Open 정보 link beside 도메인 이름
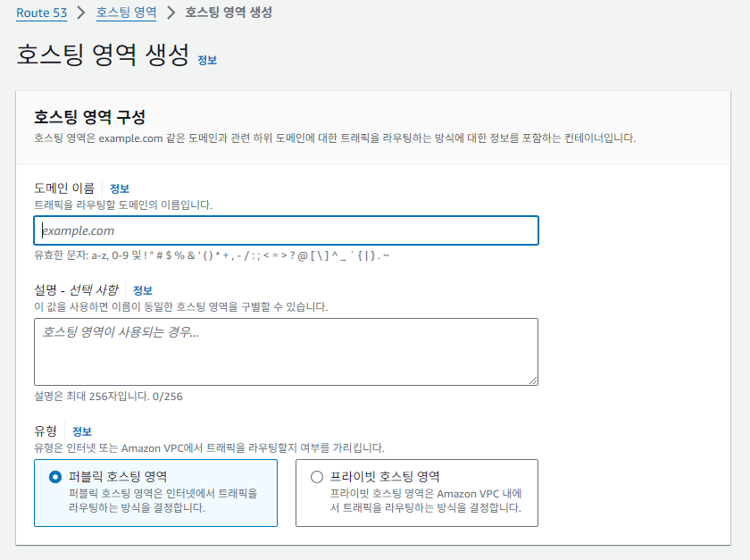This screenshot has width=750, height=560. click(120, 188)
